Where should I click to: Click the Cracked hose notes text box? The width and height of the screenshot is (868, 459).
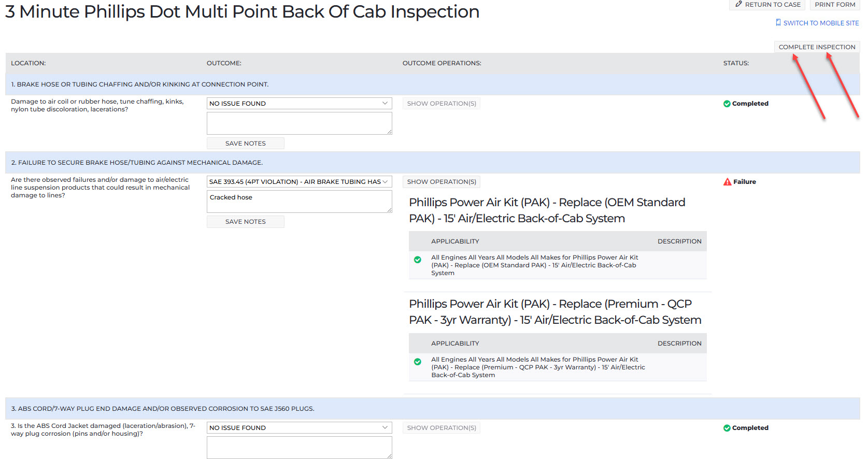(299, 202)
